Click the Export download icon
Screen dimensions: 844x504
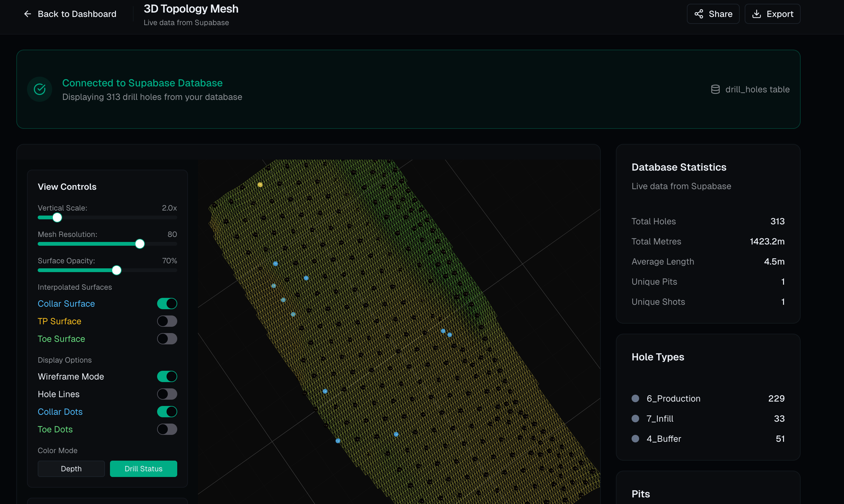757,14
